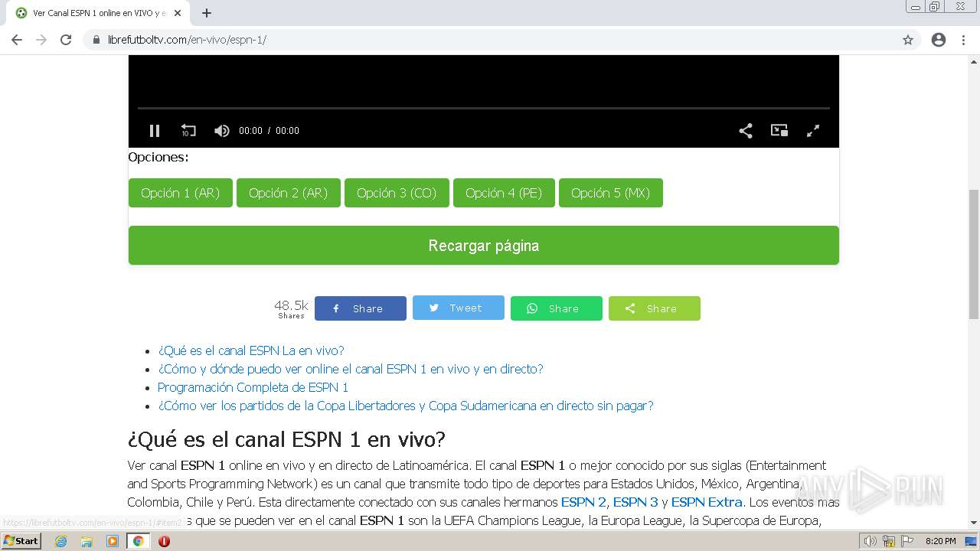This screenshot has width=980, height=551.
Task: Select Opción 1 (AR) stream
Action: coord(181,193)
